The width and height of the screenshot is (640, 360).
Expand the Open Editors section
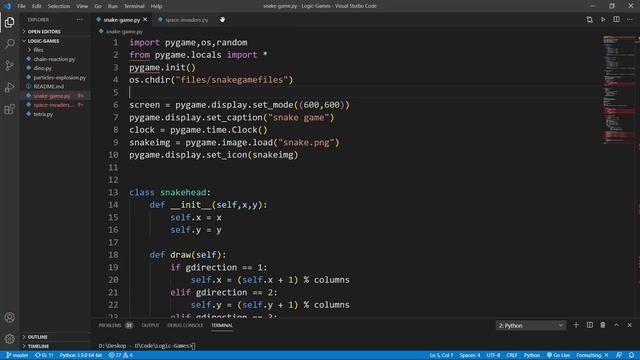(x=44, y=31)
